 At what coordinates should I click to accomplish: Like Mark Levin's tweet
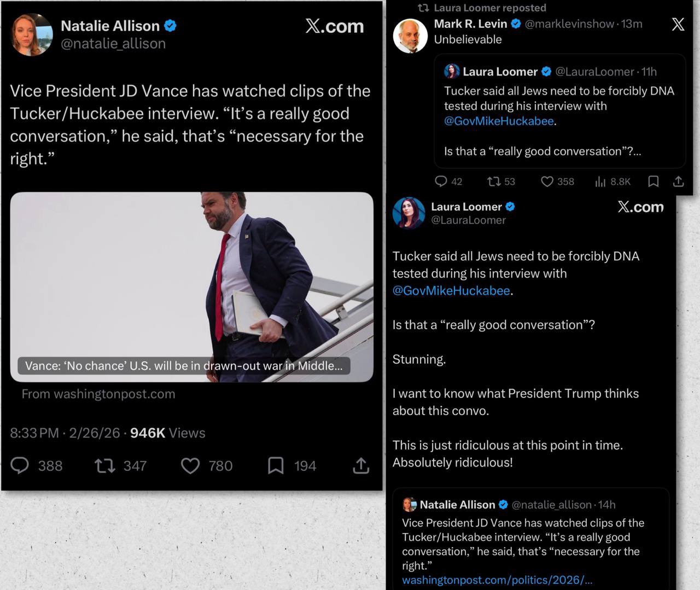coord(547,181)
